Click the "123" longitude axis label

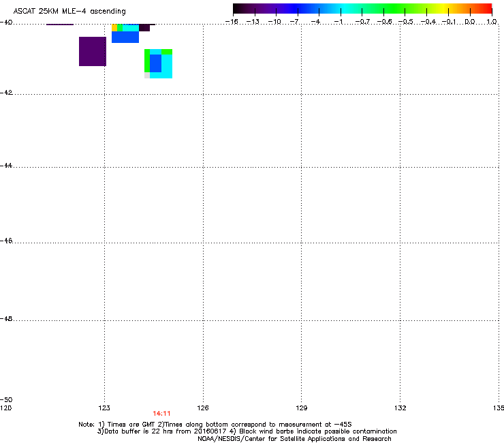104,408
